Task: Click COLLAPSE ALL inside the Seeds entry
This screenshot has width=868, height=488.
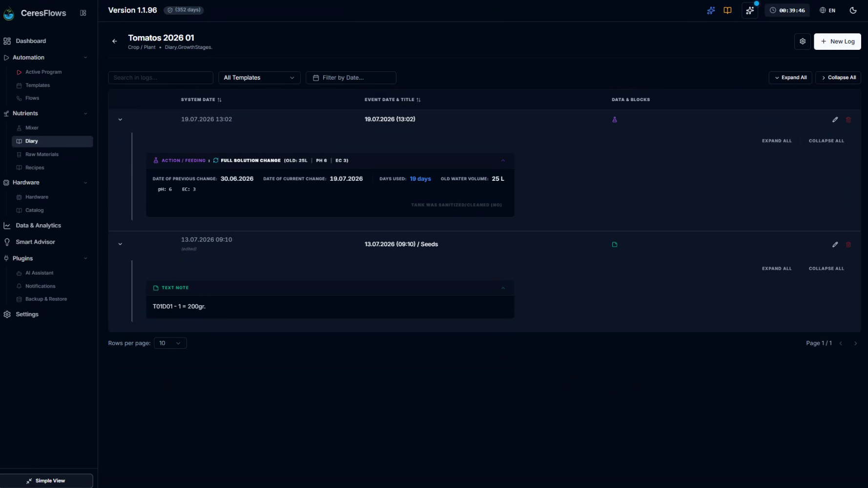Action: pos(826,269)
